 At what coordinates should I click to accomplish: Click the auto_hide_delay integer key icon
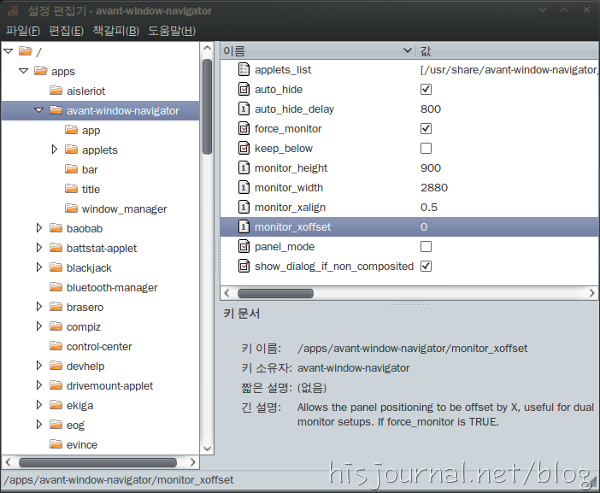pos(244,109)
